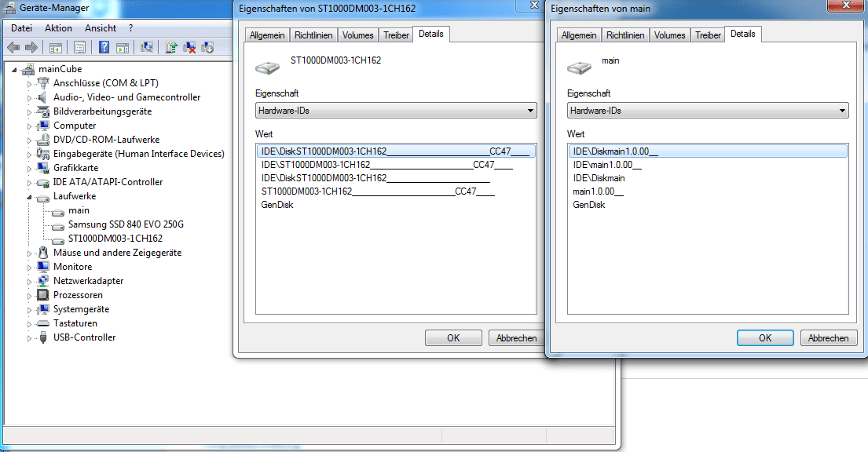This screenshot has height=452, width=868.
Task: Select the DVD/CD-ROM-Laufwerke disc icon
Action: [42, 140]
